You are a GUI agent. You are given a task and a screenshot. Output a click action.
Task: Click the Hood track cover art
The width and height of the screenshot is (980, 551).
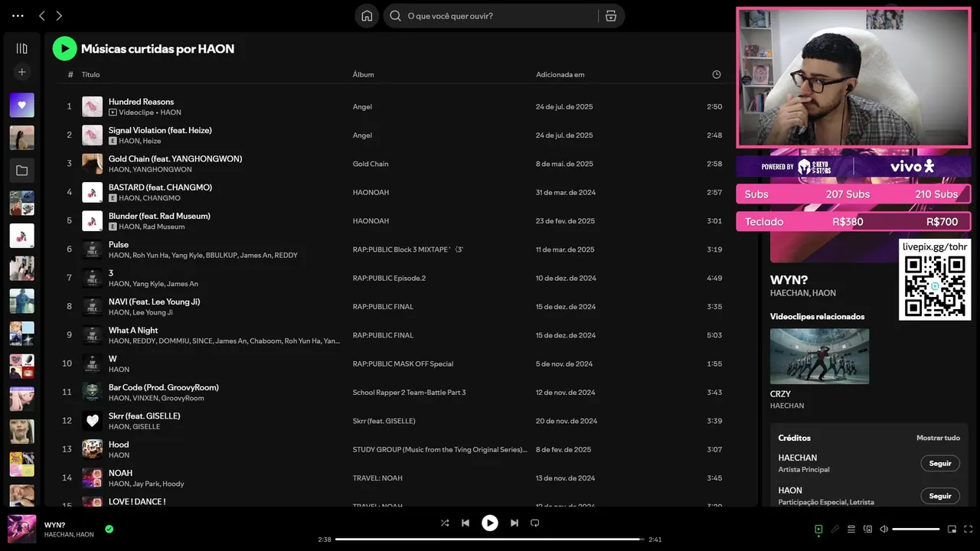(92, 449)
